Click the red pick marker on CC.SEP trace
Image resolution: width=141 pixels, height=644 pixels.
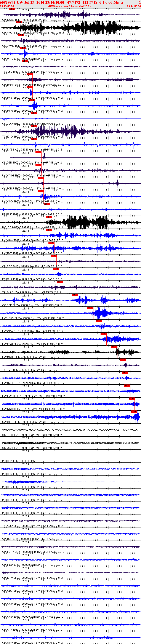coord(75,295)
